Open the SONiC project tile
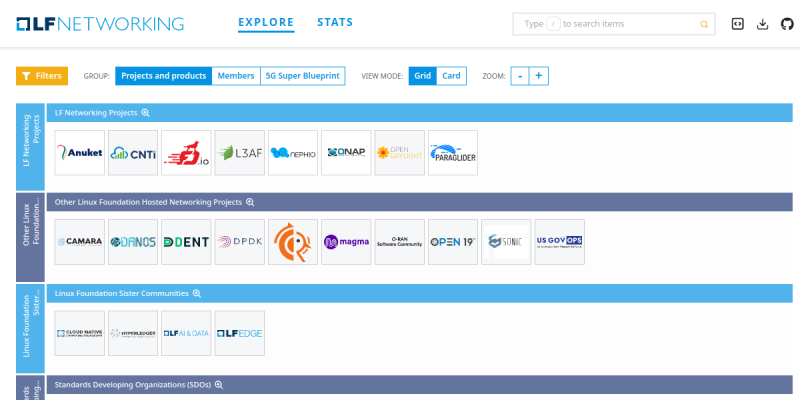Image resolution: width=800 pixels, height=400 pixels. (x=506, y=242)
